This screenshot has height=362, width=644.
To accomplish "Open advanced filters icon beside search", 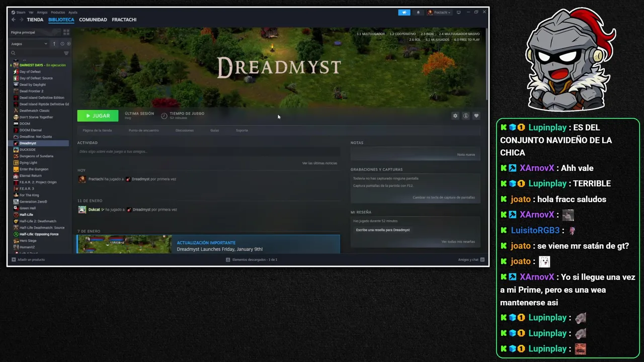I will 66,53.
